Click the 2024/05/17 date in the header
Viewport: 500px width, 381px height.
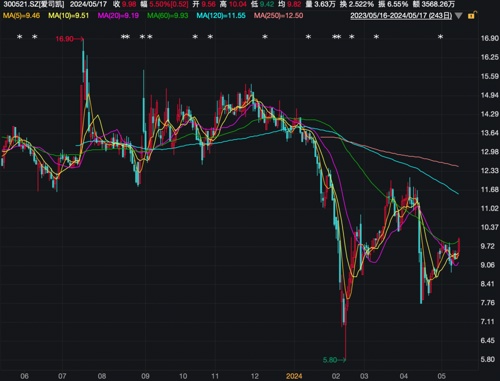point(88,4)
